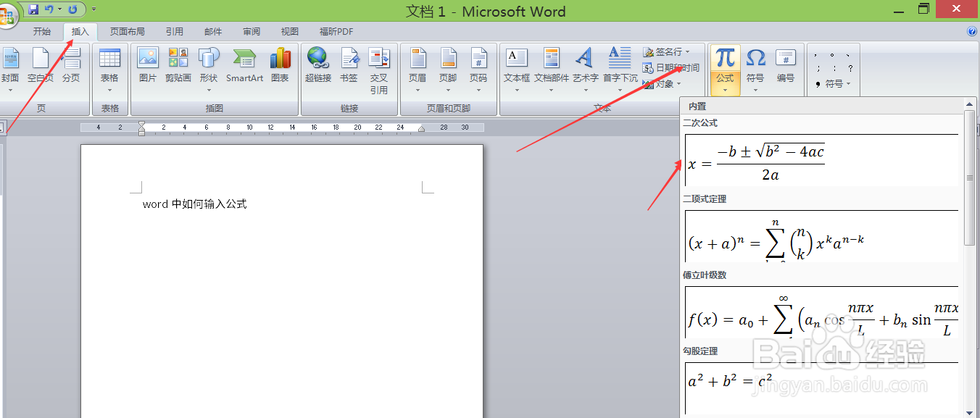Choose the 傅立叶级数 Fourier series equation

(821, 312)
